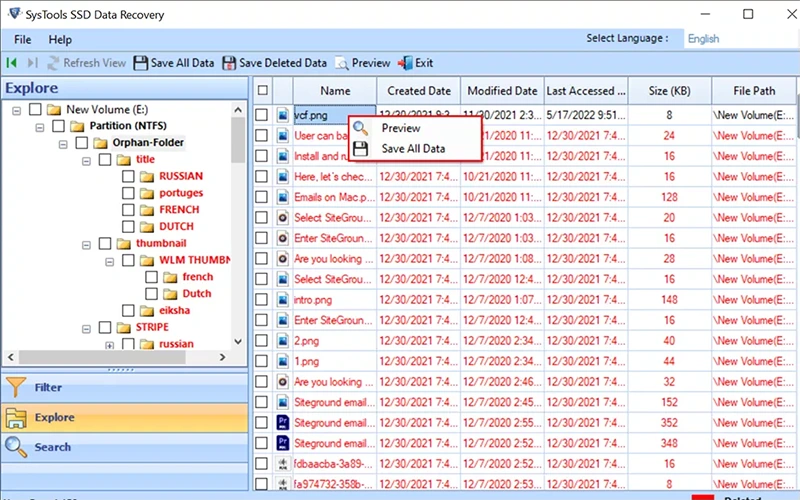Image resolution: width=800 pixels, height=500 pixels.
Task: Click the grey next-item navigation arrow
Action: (x=32, y=63)
